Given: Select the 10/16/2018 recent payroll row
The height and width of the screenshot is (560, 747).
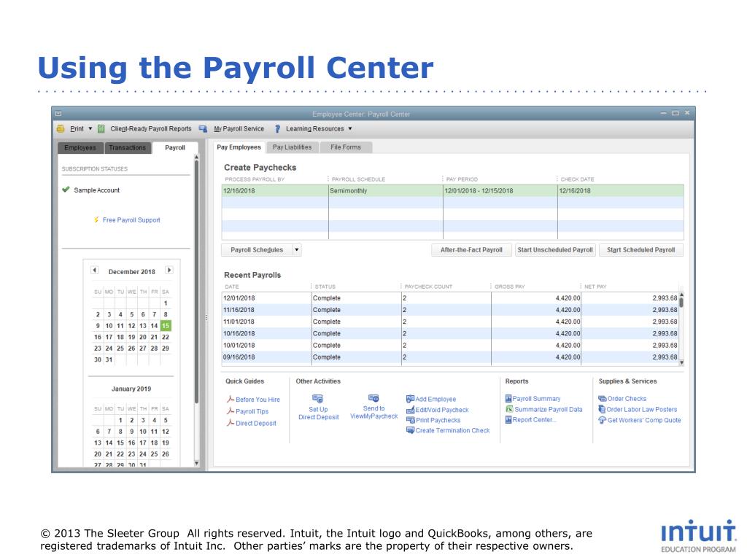Looking at the screenshot, I should pyautogui.click(x=450, y=333).
